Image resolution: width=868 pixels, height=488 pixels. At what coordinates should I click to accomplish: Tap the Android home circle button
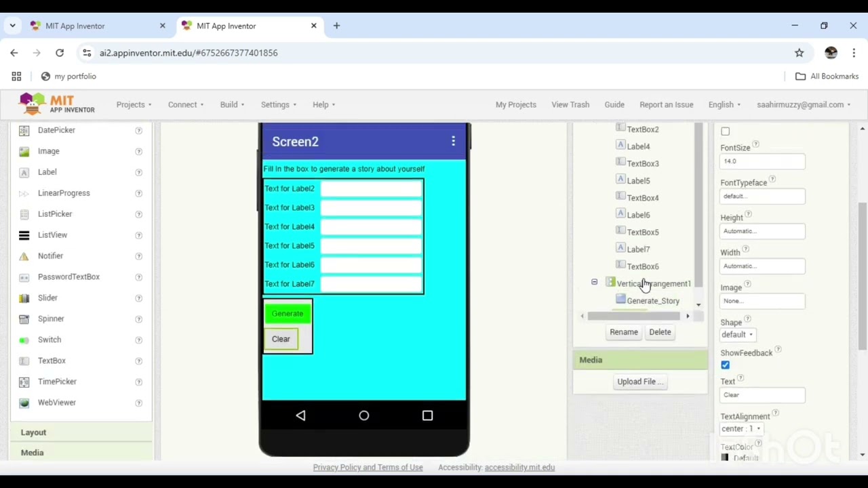[364, 415]
